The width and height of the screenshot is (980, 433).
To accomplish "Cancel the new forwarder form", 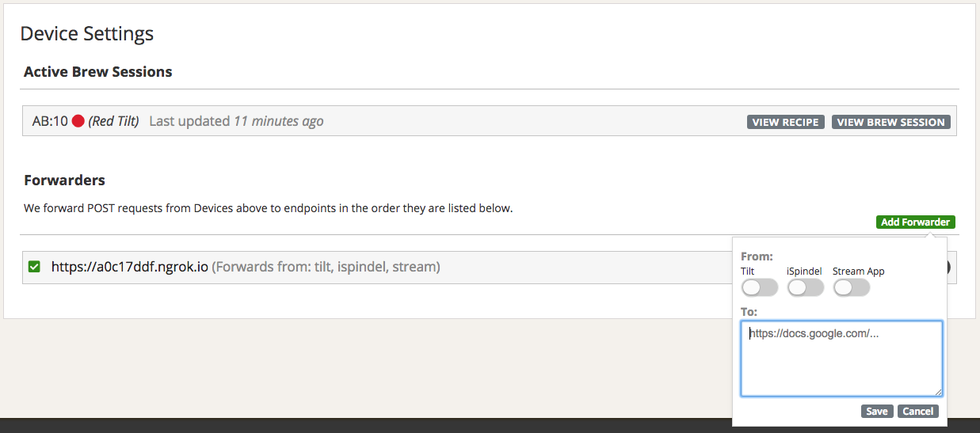I will click(917, 411).
